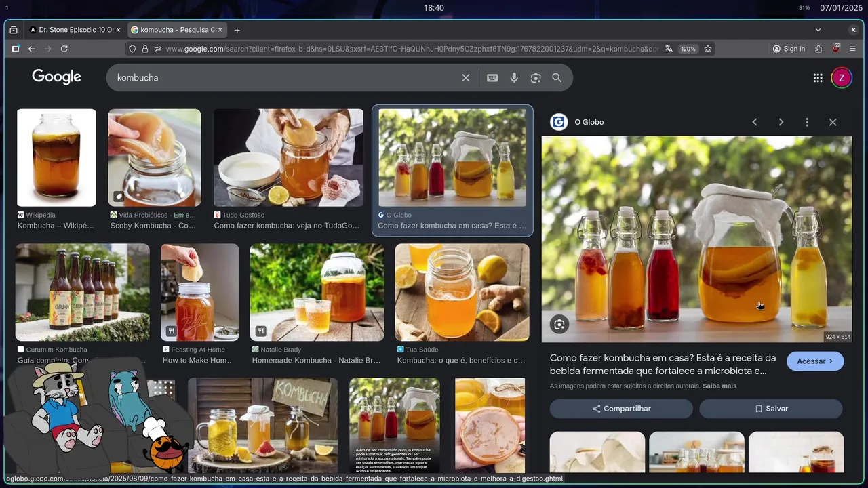
Task: Show previous image in preview panel
Action: [x=754, y=122]
